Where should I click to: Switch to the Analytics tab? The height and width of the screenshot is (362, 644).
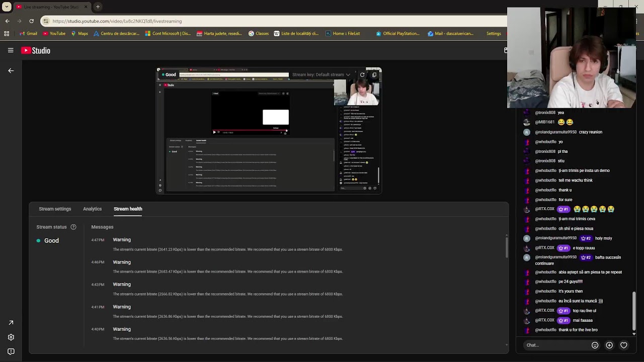point(92,209)
